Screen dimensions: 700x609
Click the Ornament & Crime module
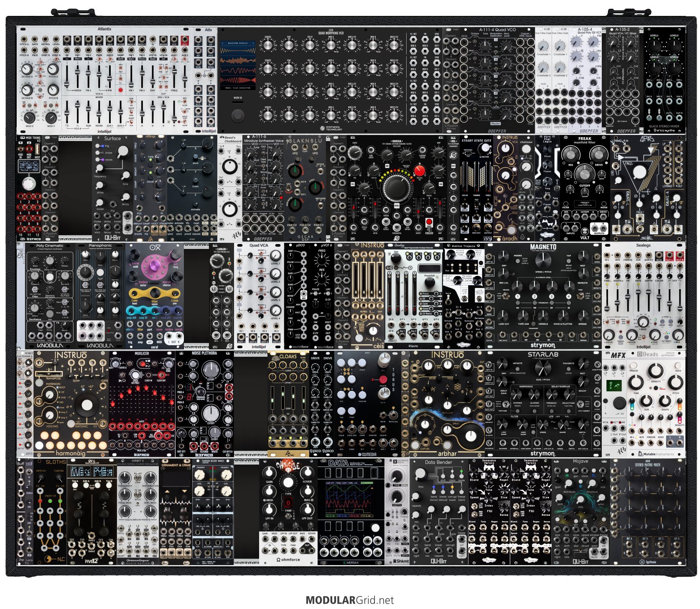click(176, 512)
